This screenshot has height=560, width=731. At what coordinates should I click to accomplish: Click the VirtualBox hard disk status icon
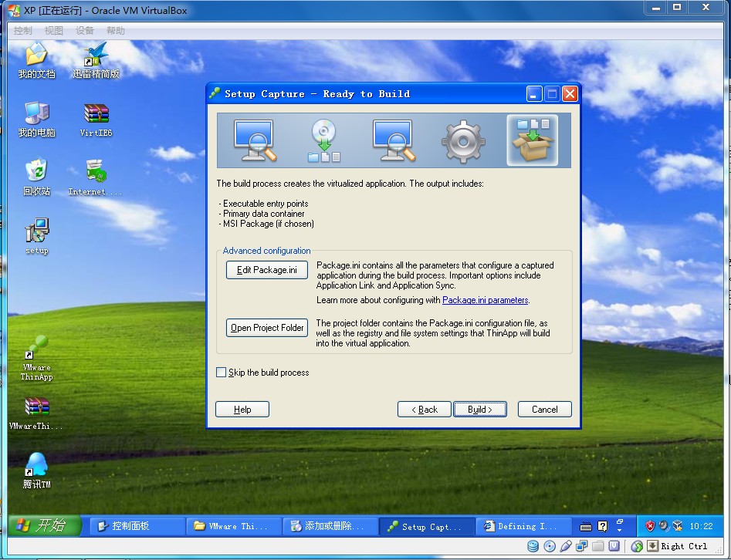pos(533,546)
